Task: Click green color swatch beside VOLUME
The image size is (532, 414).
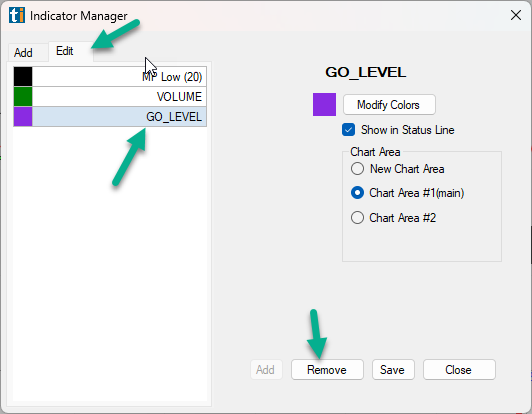Action: point(23,96)
